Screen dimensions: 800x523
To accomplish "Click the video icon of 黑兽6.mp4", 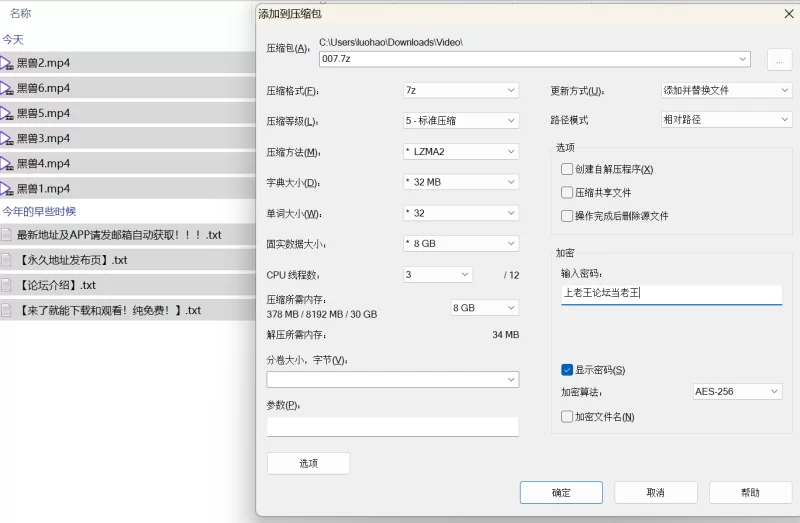I will tap(6, 88).
